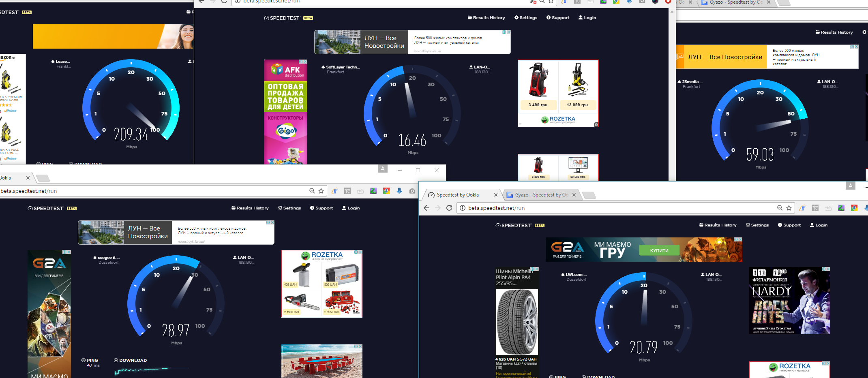
Task: Click the green КУПИТИ button on G2A banner
Action: pyautogui.click(x=659, y=250)
